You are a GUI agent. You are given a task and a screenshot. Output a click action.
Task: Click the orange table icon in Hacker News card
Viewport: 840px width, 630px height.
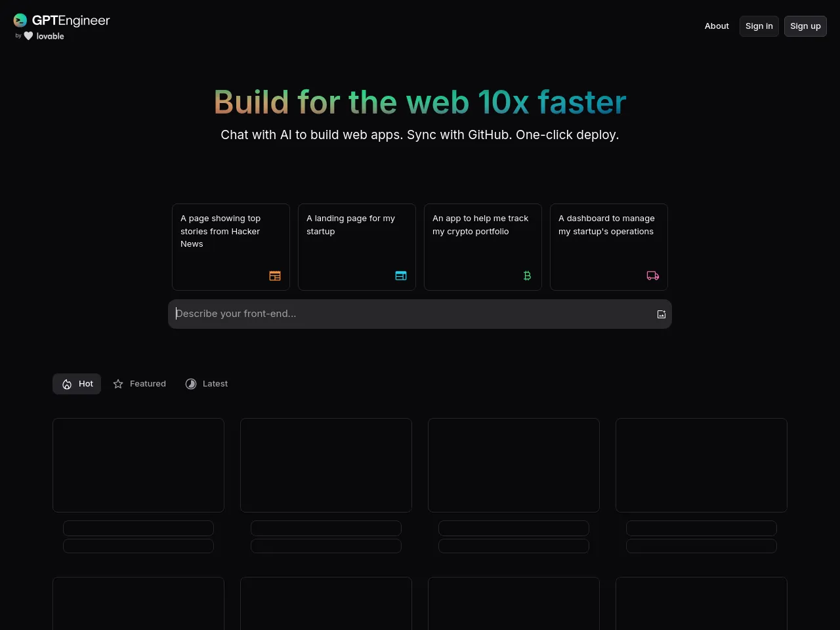coord(275,276)
